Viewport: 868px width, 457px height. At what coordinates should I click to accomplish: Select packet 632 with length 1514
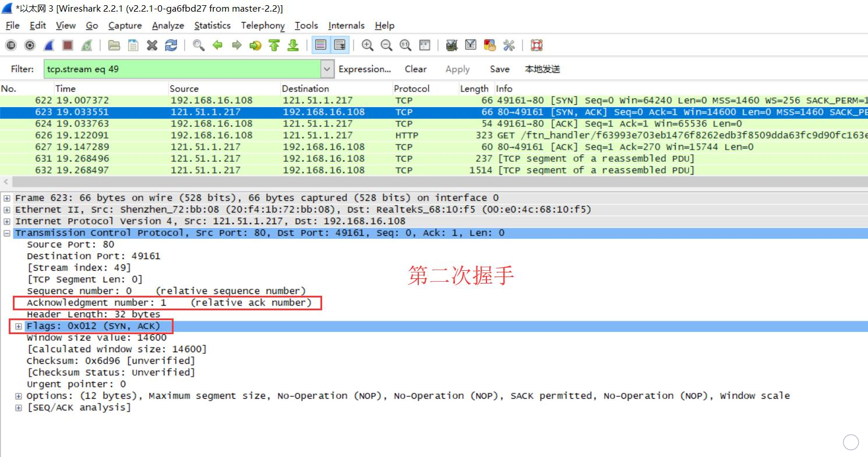tap(434, 170)
